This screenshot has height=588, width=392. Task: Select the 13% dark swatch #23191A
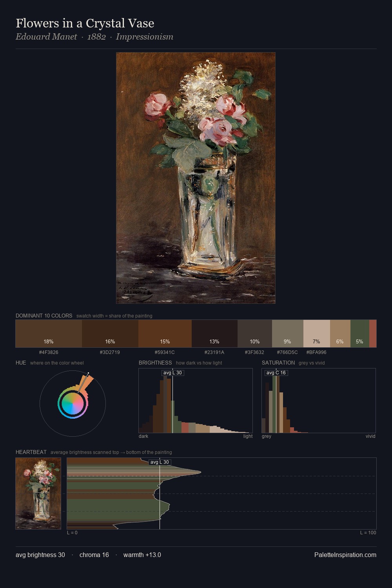coord(214,334)
